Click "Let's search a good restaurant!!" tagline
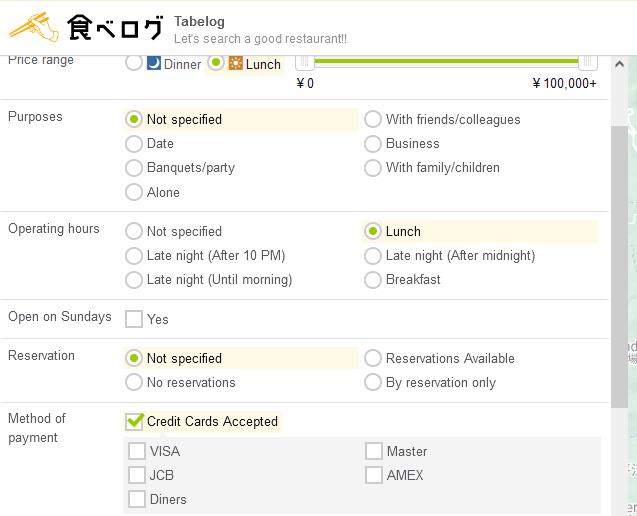Image resolution: width=637 pixels, height=516 pixels. 260,39
